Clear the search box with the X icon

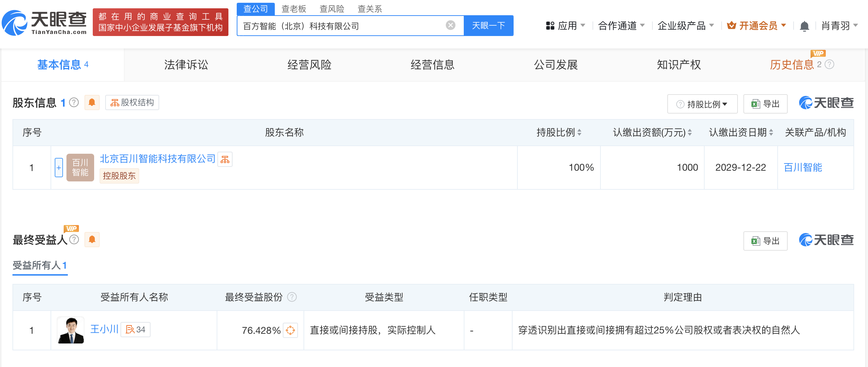coord(450,25)
